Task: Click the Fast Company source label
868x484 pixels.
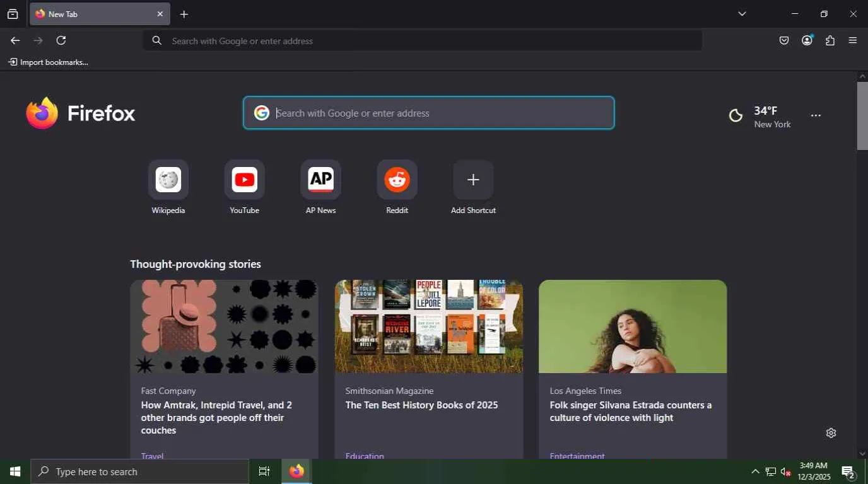Action: 168,391
